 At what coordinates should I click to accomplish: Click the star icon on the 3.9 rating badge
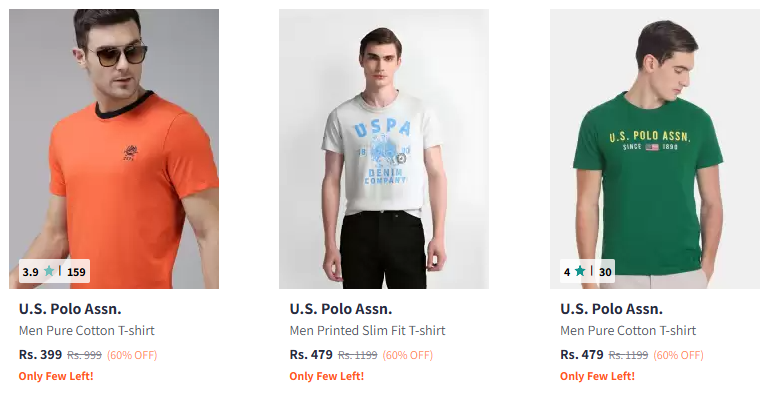49,271
